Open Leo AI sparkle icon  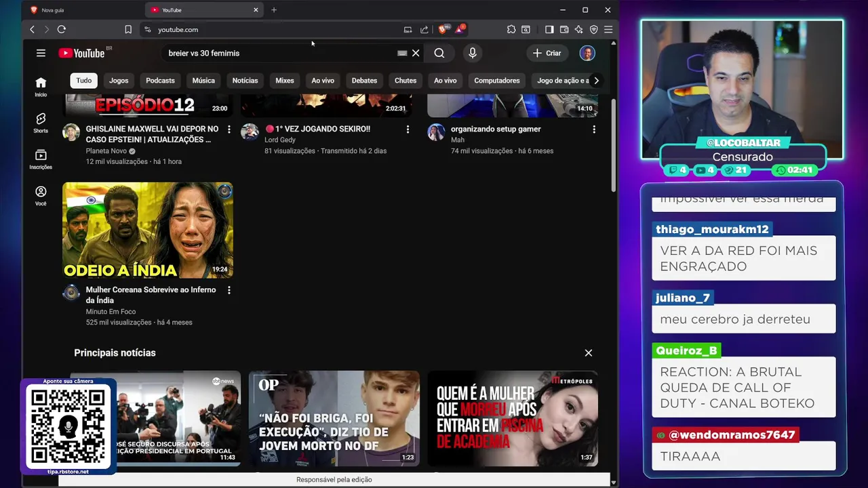point(578,29)
